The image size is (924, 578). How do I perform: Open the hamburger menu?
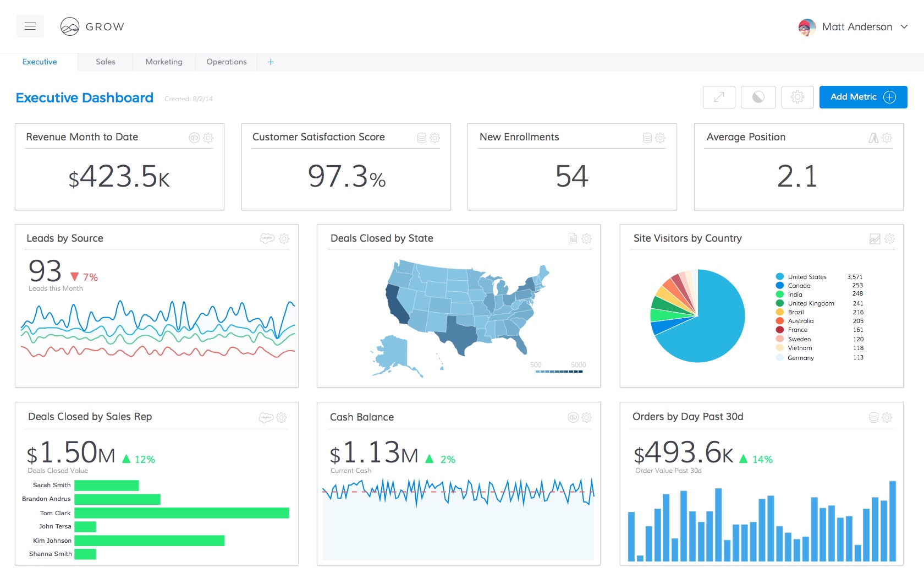[x=30, y=26]
